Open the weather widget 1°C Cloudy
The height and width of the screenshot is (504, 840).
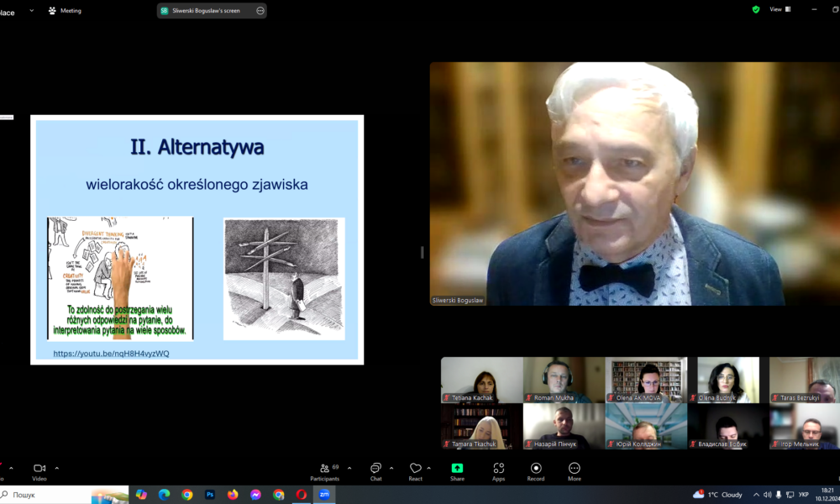717,495
